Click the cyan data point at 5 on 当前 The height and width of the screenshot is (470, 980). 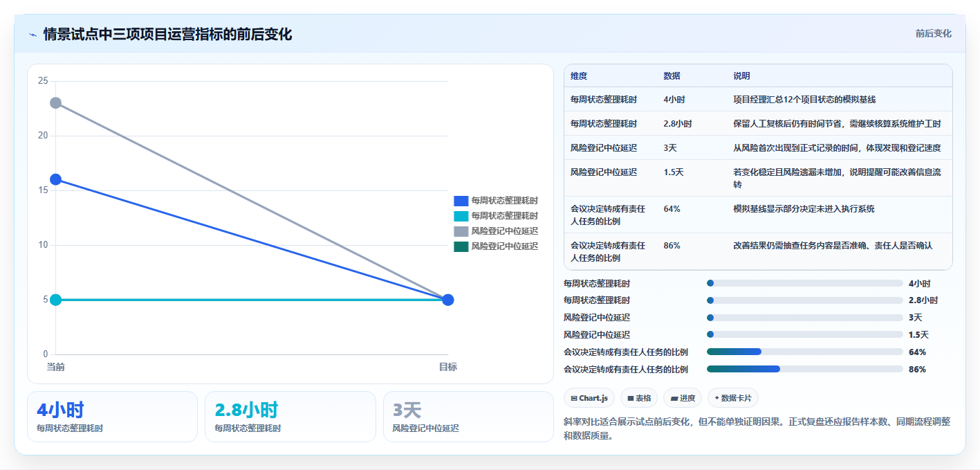56,300
